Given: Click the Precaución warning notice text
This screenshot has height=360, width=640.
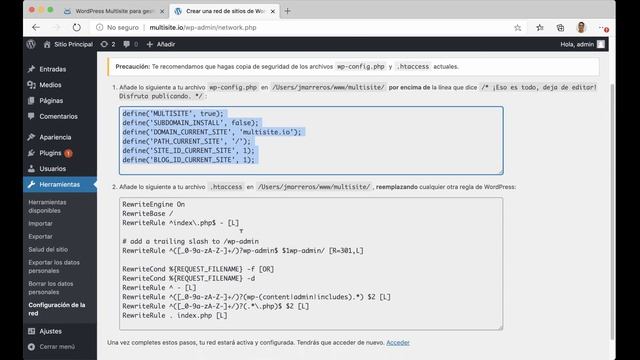Looking at the screenshot, I should [287, 67].
